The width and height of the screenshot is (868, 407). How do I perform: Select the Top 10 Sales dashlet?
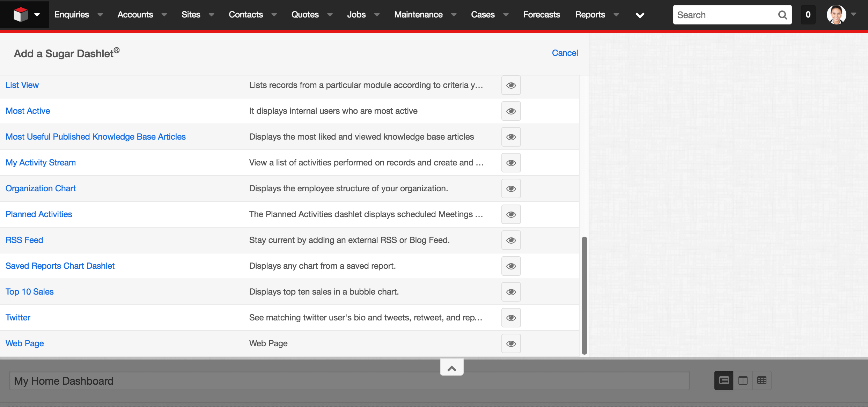(x=29, y=292)
